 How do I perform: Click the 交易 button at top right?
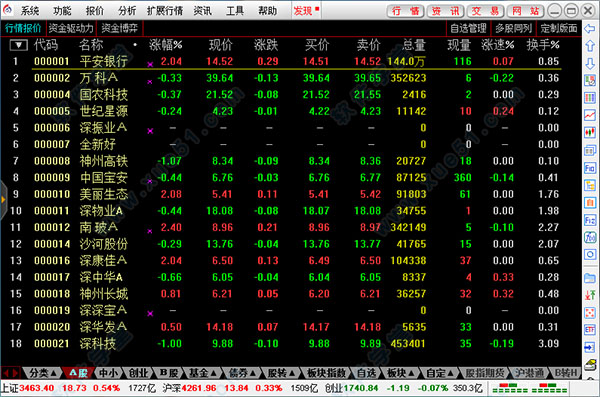click(486, 11)
